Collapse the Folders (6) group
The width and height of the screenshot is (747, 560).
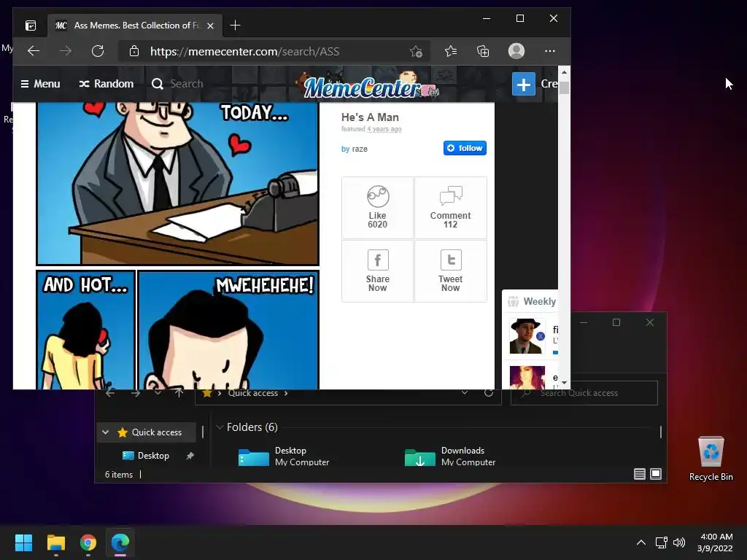pos(220,427)
